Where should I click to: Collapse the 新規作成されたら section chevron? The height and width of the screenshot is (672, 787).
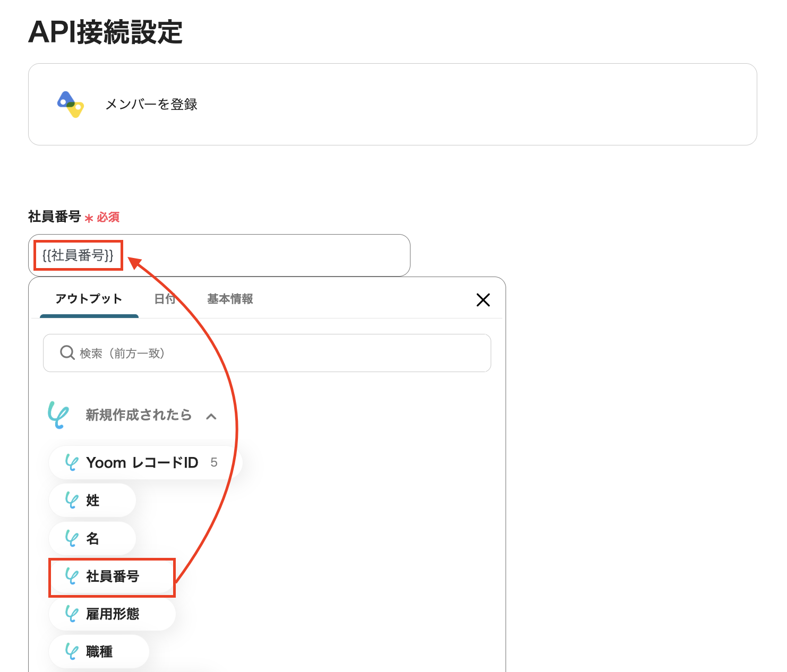(211, 416)
